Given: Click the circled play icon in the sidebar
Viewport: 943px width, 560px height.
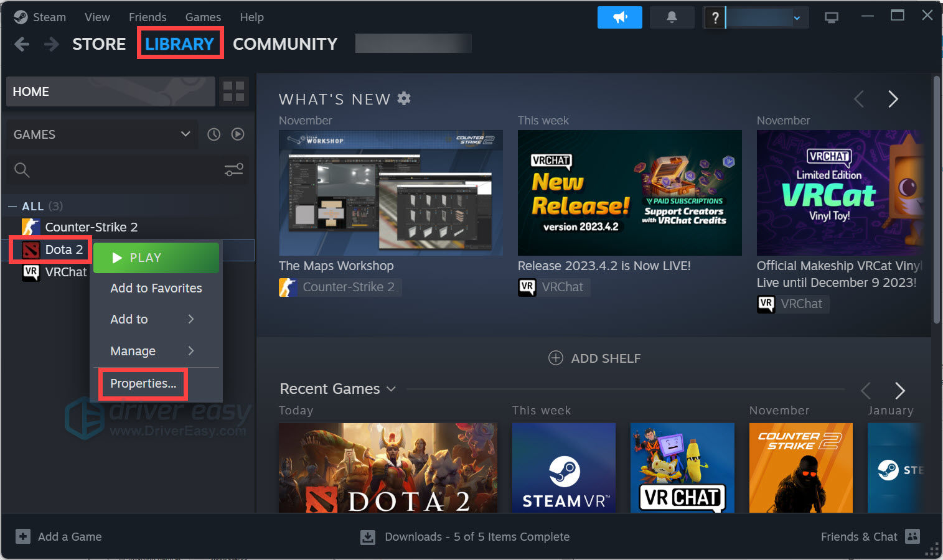Looking at the screenshot, I should coord(237,134).
